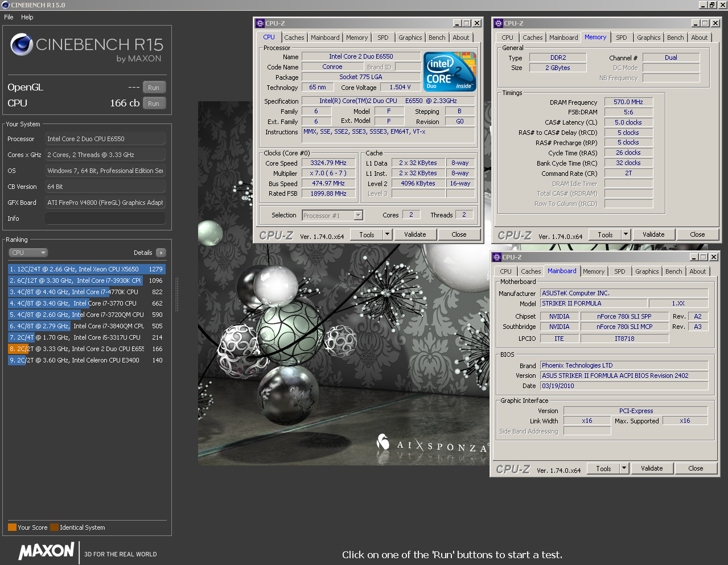Select ranking row Intel Celeron CPU E3400
The width and height of the screenshot is (728, 565).
[x=87, y=360]
